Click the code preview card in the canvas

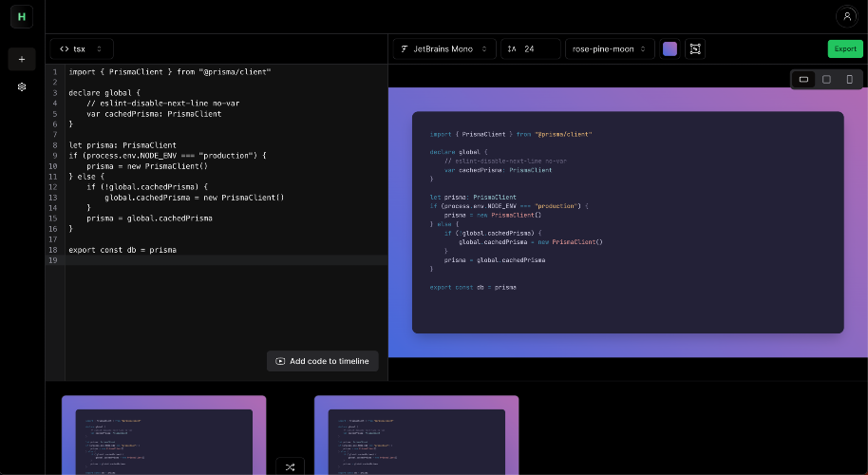[x=627, y=222]
